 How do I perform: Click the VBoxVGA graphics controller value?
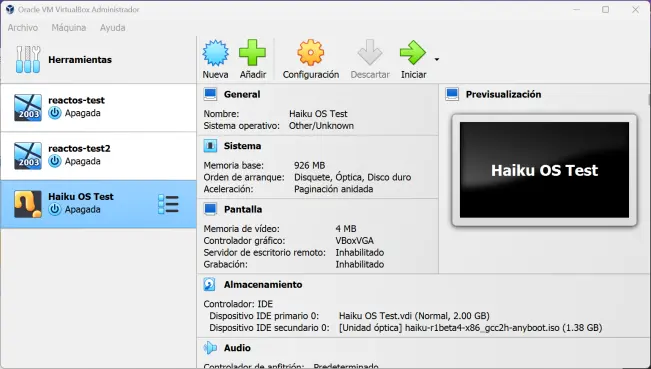click(355, 241)
